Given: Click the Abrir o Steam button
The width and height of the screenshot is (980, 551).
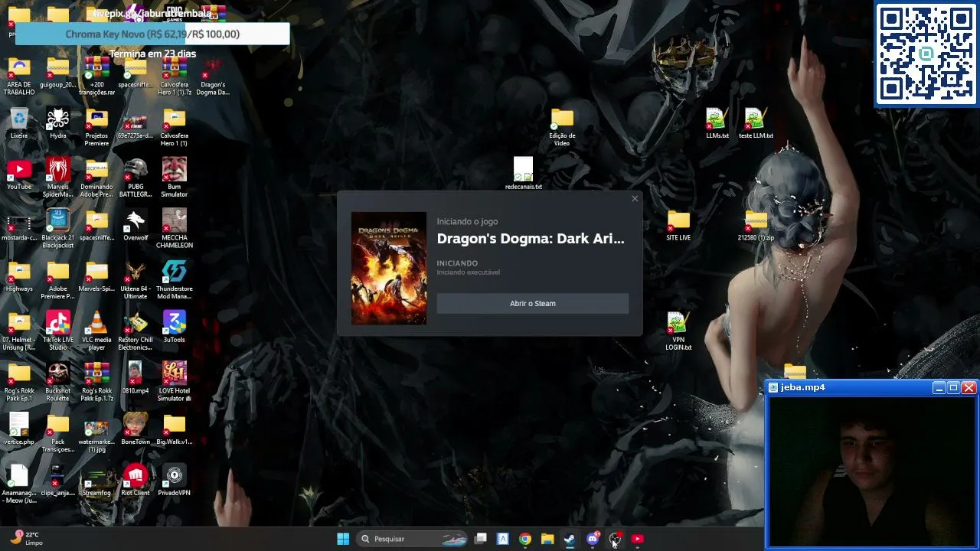Looking at the screenshot, I should (533, 303).
